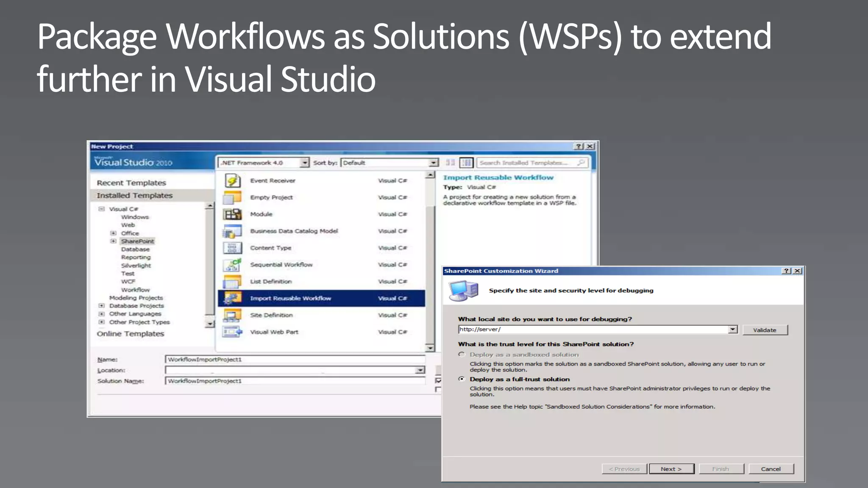868x488 pixels.
Task: Select Deploy as a sandboxed solution
Action: [462, 355]
